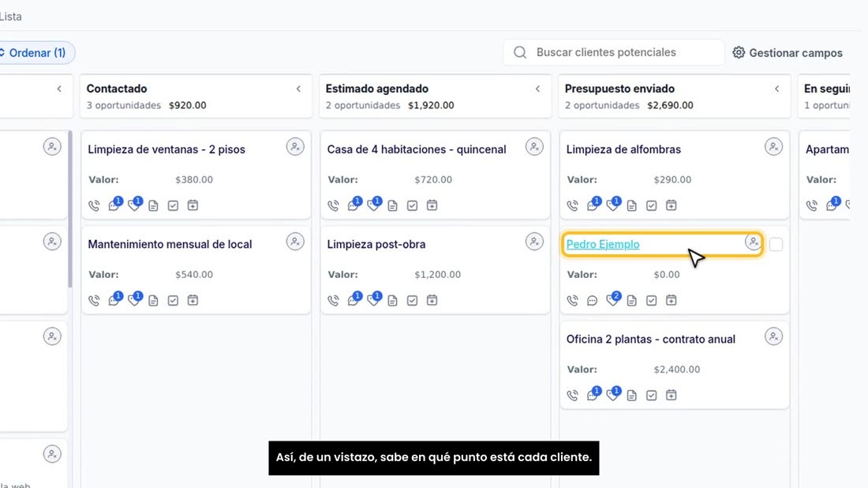Open Limpieza post-obra card title

(376, 244)
